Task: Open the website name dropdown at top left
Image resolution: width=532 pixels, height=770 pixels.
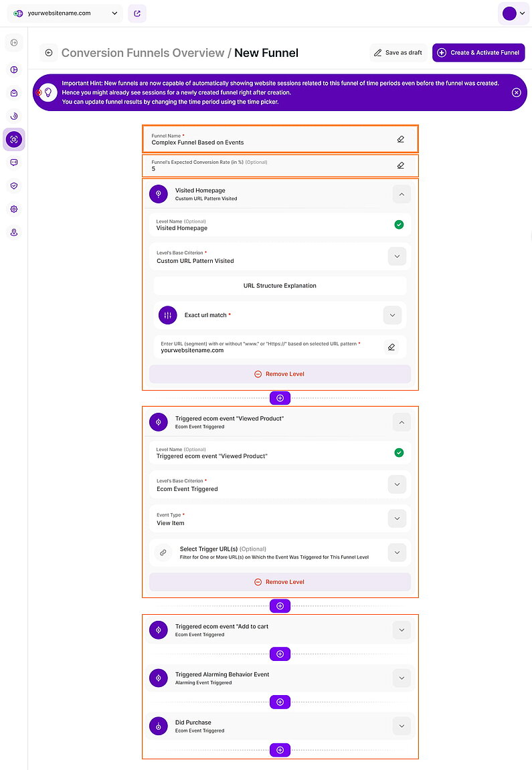Action: 64,13
